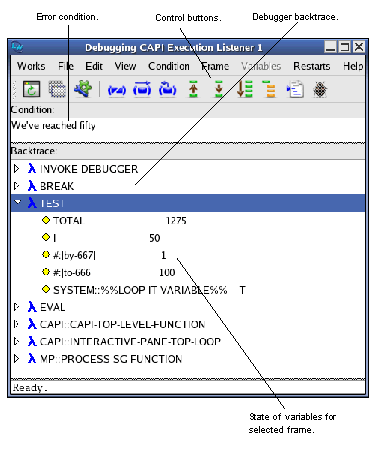Select the TOTAL variable row
The image size is (377, 453).
[x=188, y=220]
